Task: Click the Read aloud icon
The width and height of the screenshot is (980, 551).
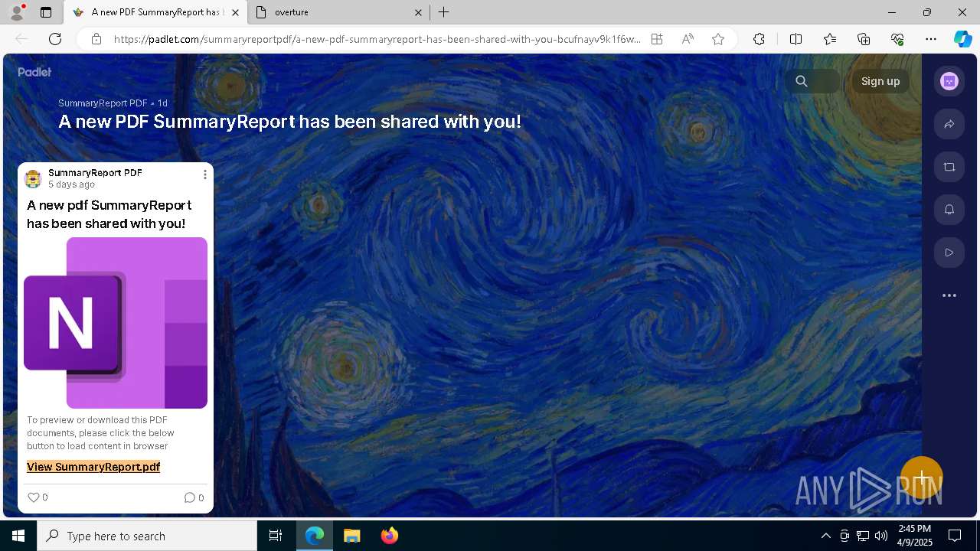Action: pos(688,39)
